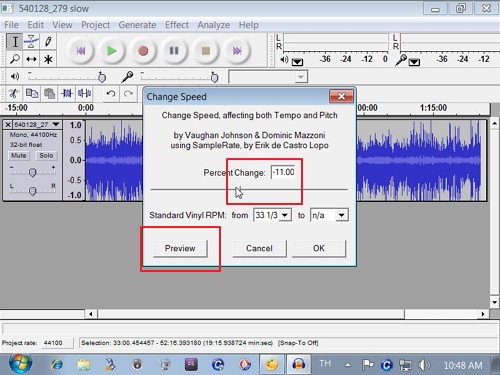This screenshot has width=500, height=375.
Task: Open the 'from' 33 1/3 RPM dropdown
Action: pyautogui.click(x=272, y=215)
